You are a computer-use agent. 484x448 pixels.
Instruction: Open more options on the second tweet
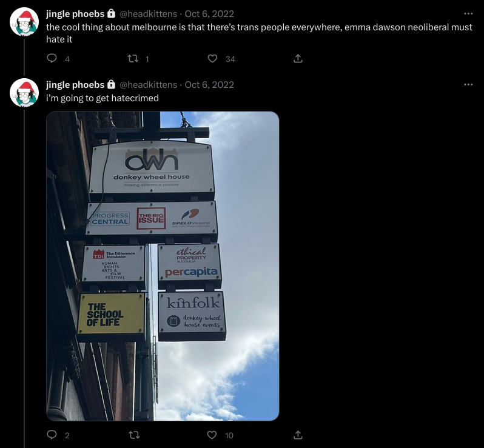(x=468, y=84)
